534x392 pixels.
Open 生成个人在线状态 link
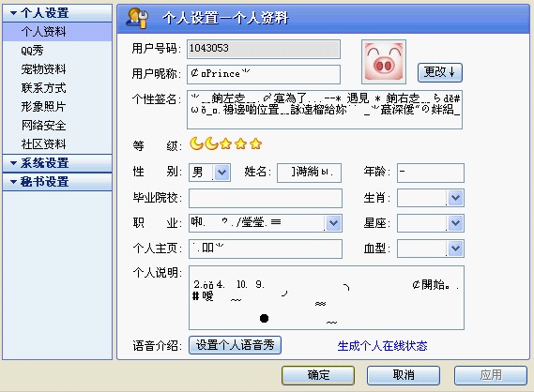[382, 346]
